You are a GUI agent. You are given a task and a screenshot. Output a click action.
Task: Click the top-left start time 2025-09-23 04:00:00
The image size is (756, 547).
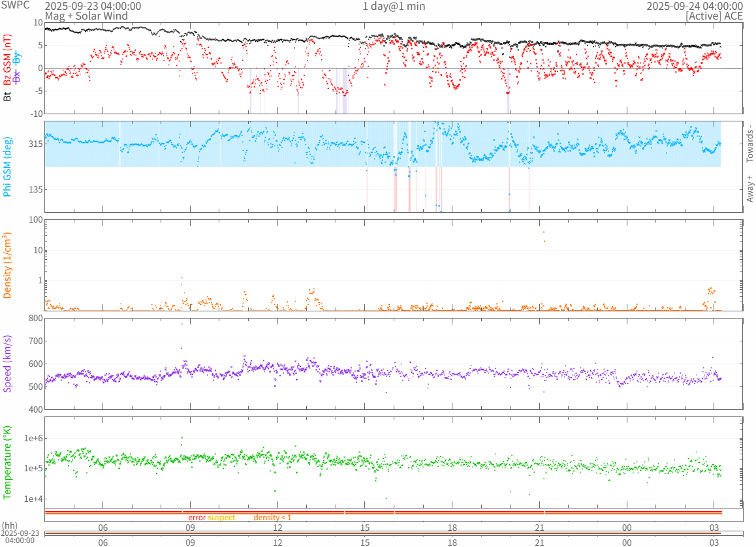coord(93,6)
